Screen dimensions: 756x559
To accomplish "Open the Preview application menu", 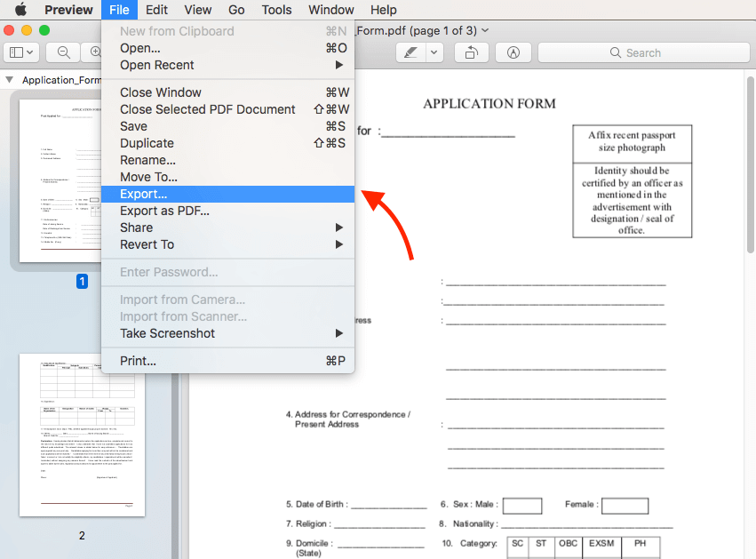I will [68, 10].
